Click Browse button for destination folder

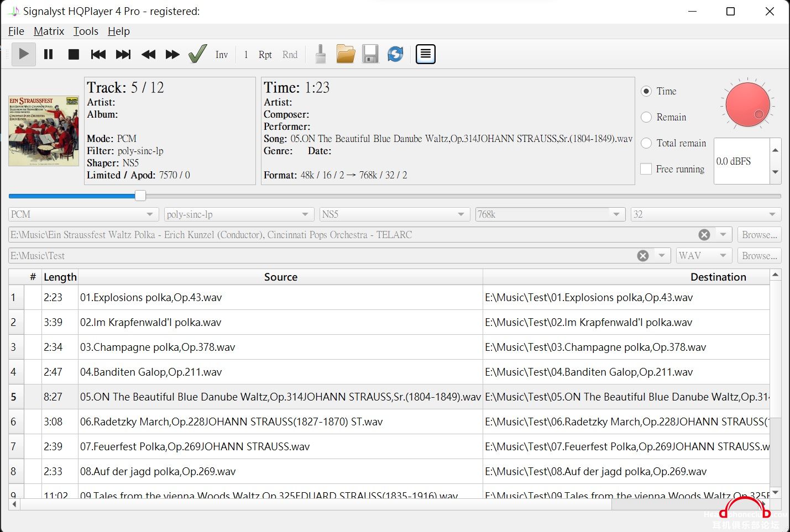pos(759,256)
